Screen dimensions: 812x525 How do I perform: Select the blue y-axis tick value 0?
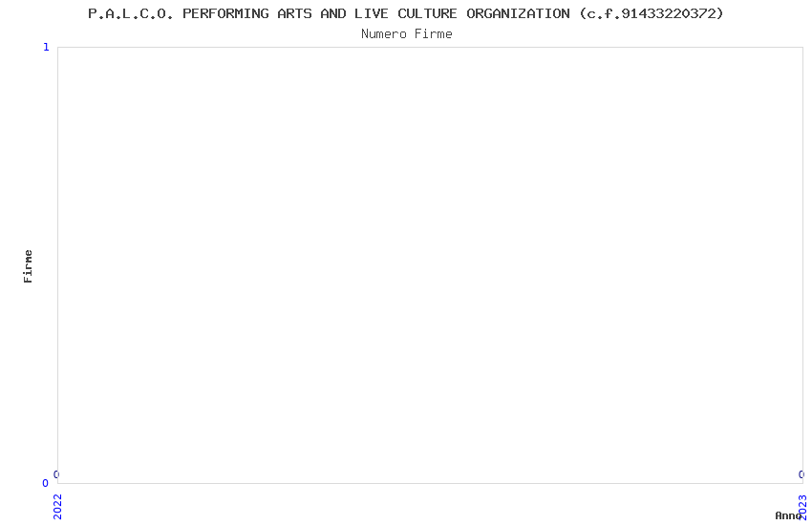(45, 483)
